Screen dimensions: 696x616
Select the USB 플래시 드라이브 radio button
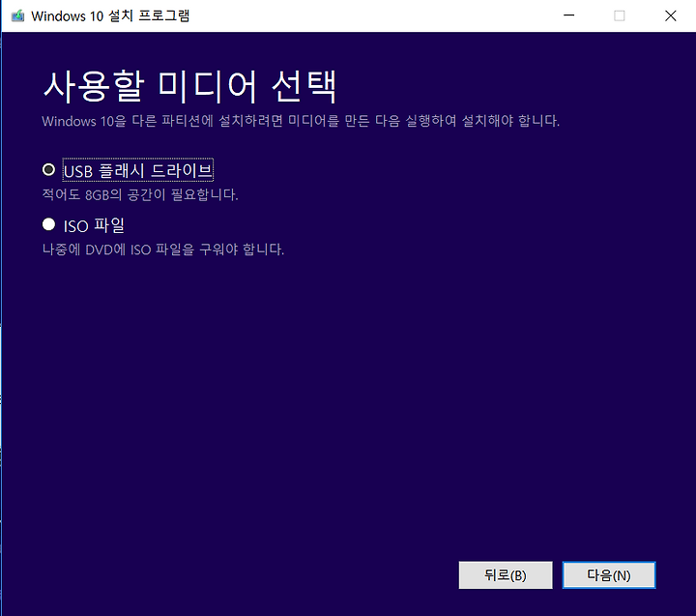[49, 169]
